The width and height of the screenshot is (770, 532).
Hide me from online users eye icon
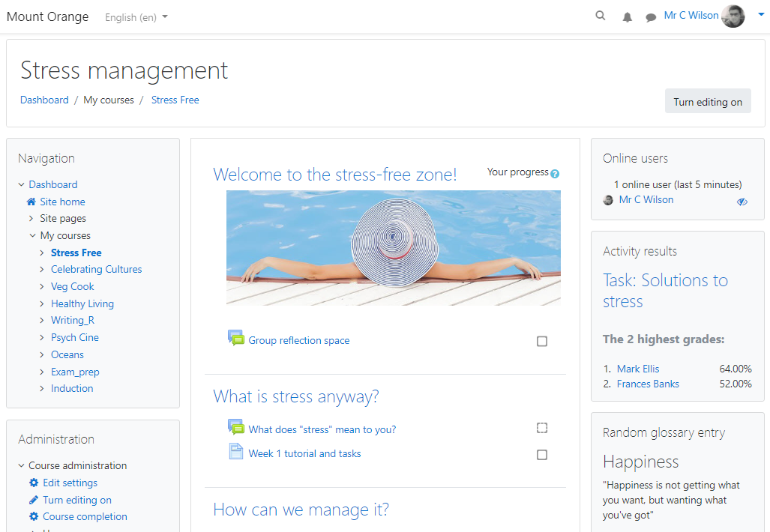pyautogui.click(x=742, y=202)
